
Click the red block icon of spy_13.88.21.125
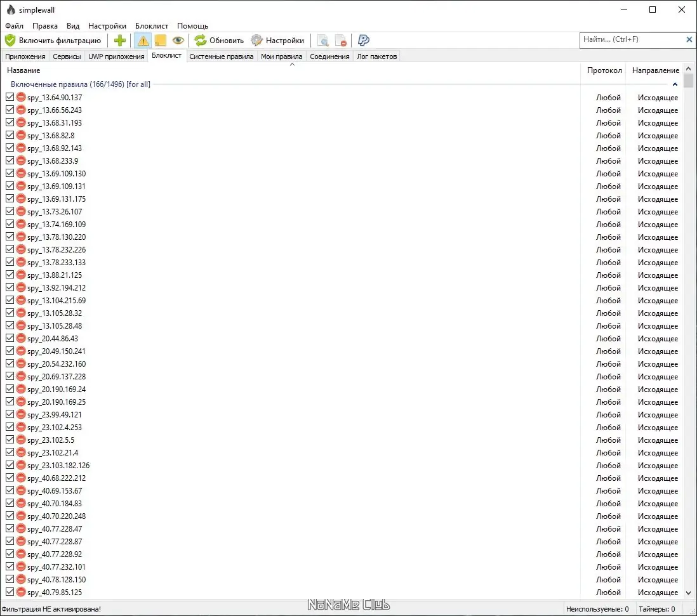point(21,275)
